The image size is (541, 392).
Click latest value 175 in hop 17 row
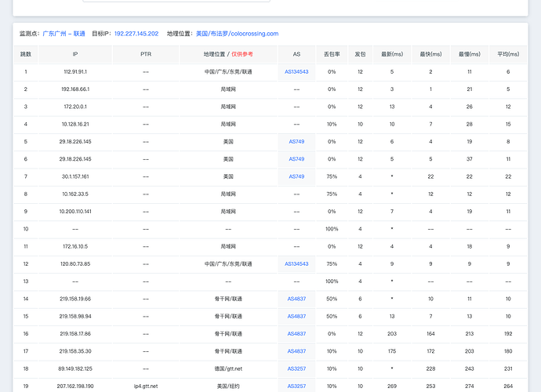(x=392, y=351)
